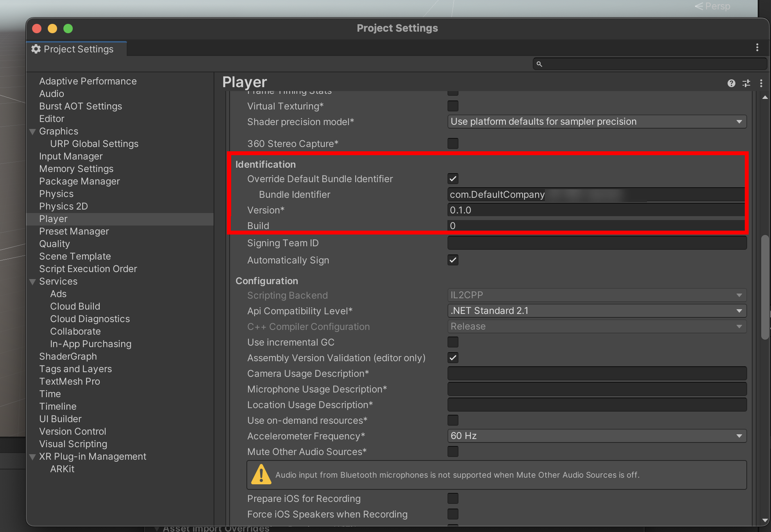Enable Virtual Texturing checkbox
771x532 pixels.
point(453,106)
